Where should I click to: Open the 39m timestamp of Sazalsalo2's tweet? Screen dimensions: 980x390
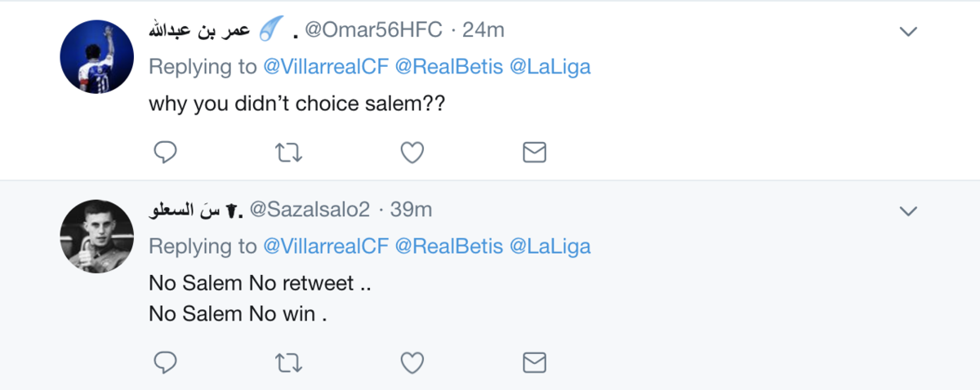(411, 210)
